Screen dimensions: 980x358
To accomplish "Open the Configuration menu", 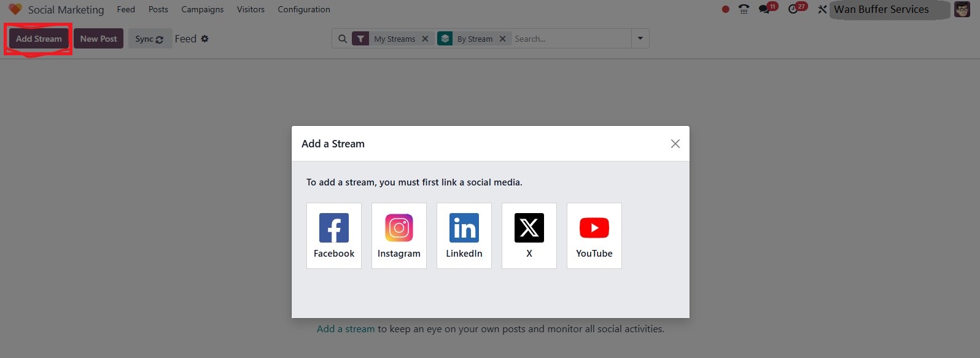I will (x=304, y=9).
